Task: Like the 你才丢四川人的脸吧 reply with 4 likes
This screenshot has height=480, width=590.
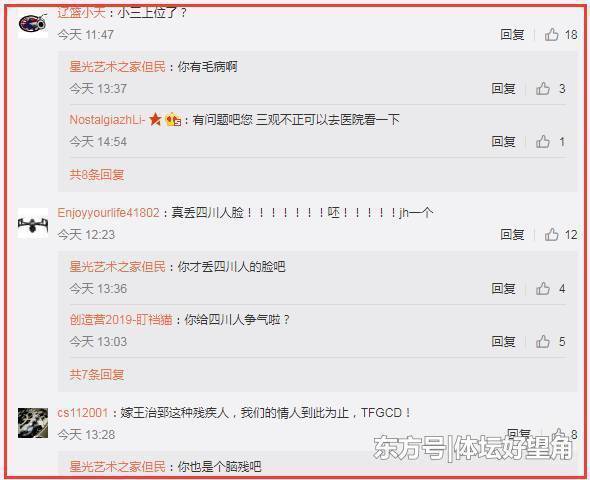Action: [x=543, y=289]
